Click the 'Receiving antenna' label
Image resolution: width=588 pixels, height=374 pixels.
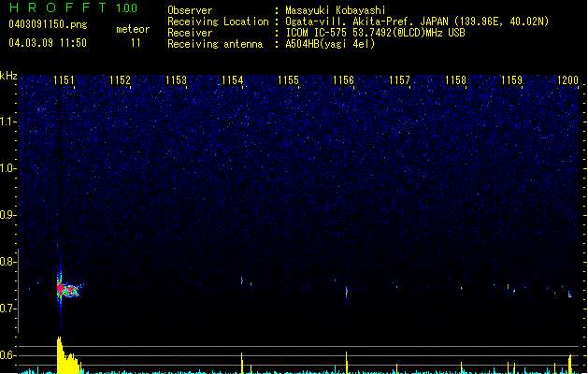pos(215,44)
